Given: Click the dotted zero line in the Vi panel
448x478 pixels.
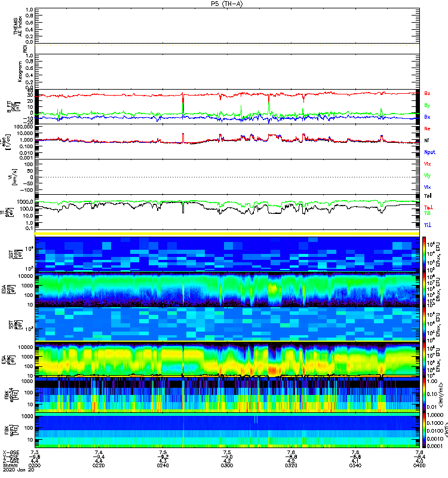Looking at the screenshot, I should click(227, 177).
